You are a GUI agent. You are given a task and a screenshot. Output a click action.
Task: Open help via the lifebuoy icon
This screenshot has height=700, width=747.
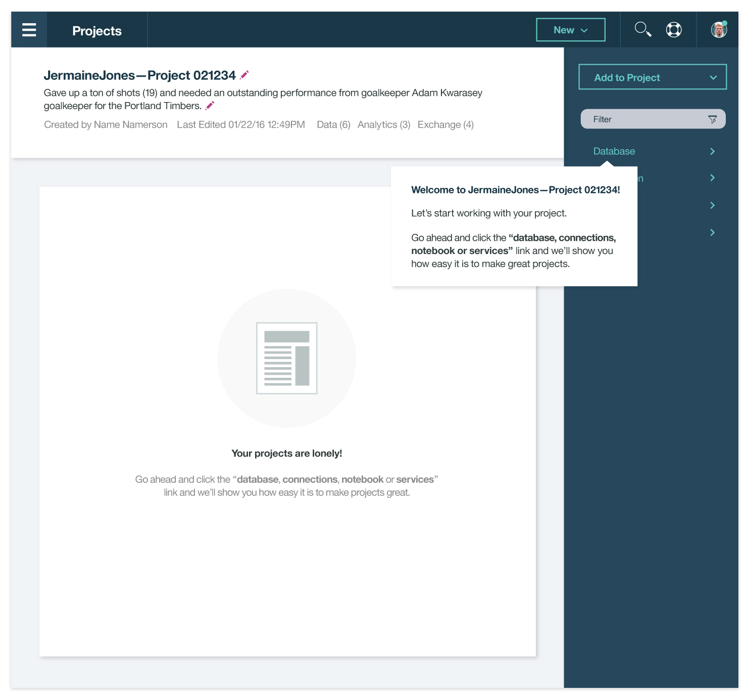[674, 30]
